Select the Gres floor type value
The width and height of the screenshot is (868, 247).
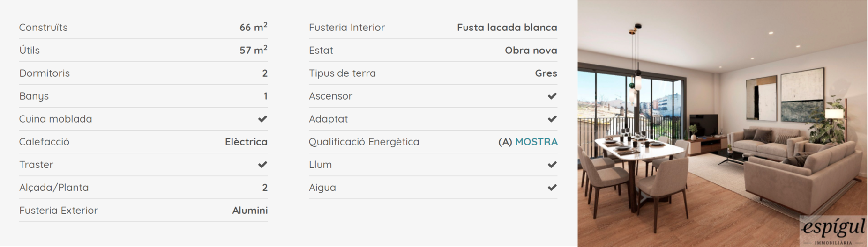pyautogui.click(x=546, y=73)
